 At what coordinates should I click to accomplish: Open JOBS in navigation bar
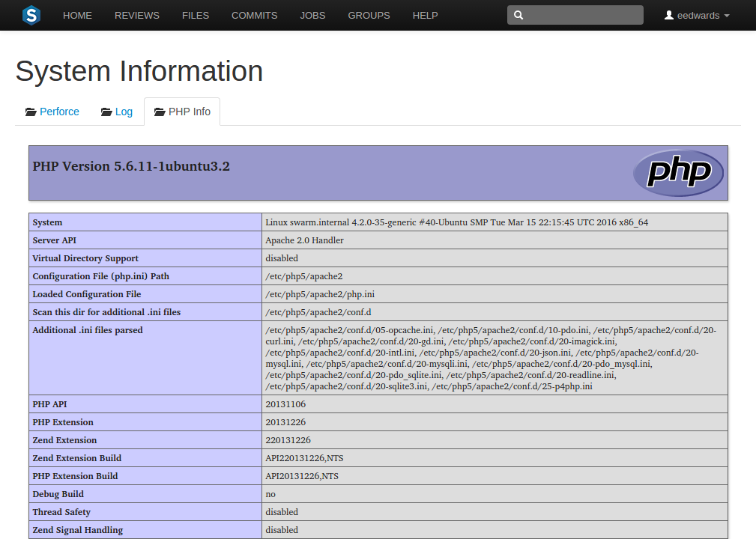[312, 16]
